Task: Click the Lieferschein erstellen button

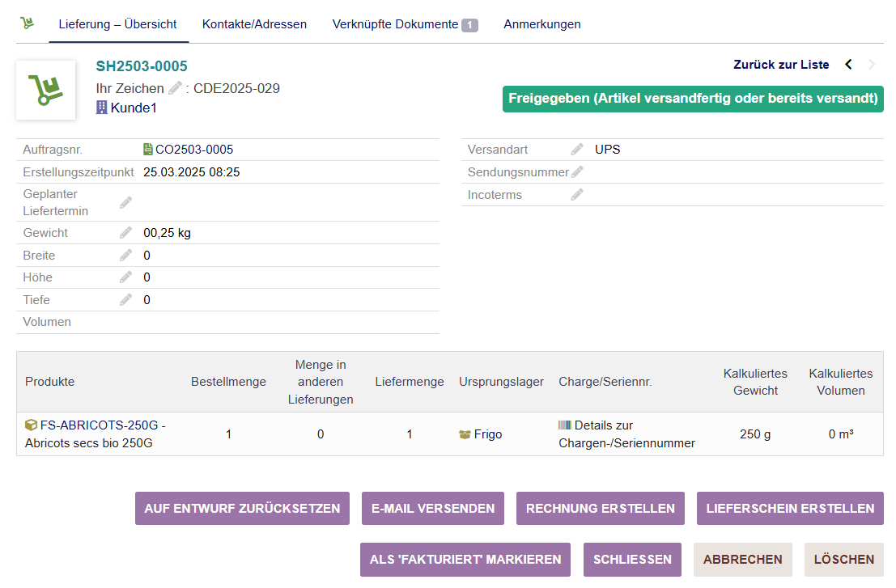Action: [x=790, y=509]
